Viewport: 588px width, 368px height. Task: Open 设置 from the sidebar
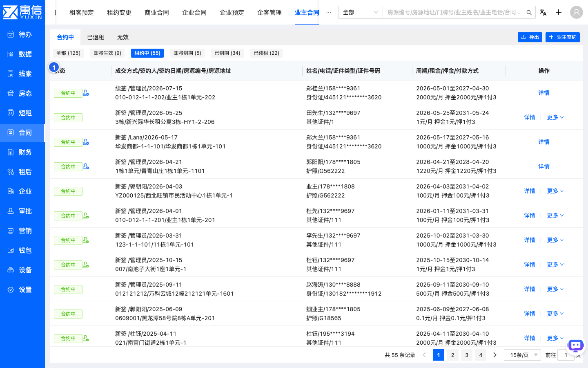click(22, 289)
